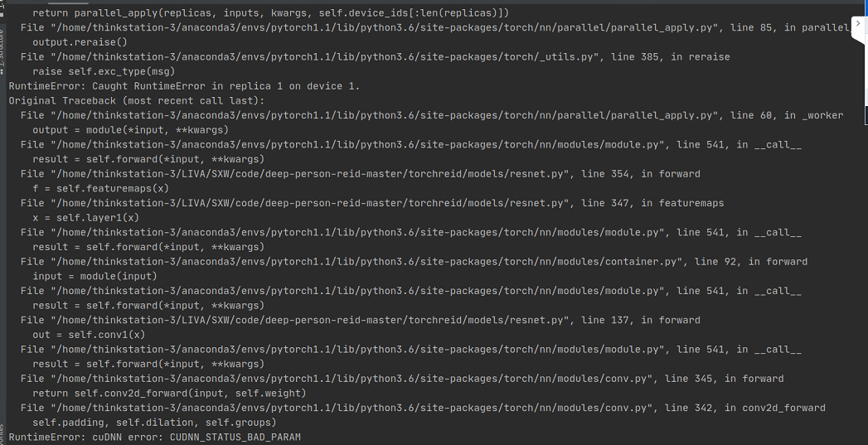The image size is (868, 445).
Task: Open resnet.py line 354 forward link
Action: [x=311, y=174]
